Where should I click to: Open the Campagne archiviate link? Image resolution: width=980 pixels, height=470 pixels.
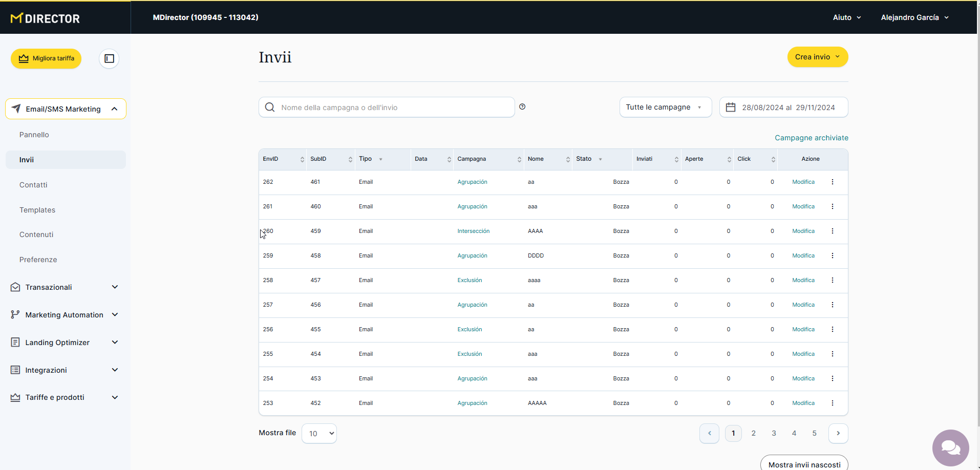coord(811,138)
